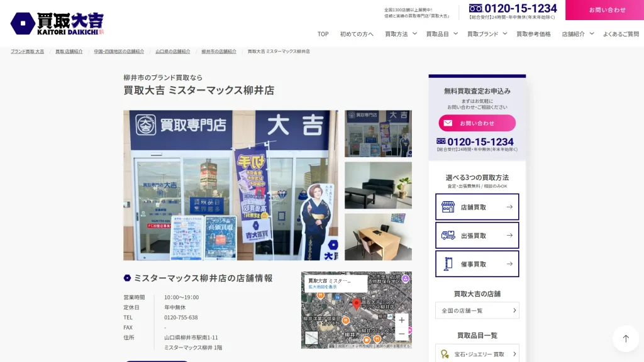Screen dimensions: 644x362
Task: Select the wooden desk consultation room thumbnail
Action: click(x=378, y=237)
